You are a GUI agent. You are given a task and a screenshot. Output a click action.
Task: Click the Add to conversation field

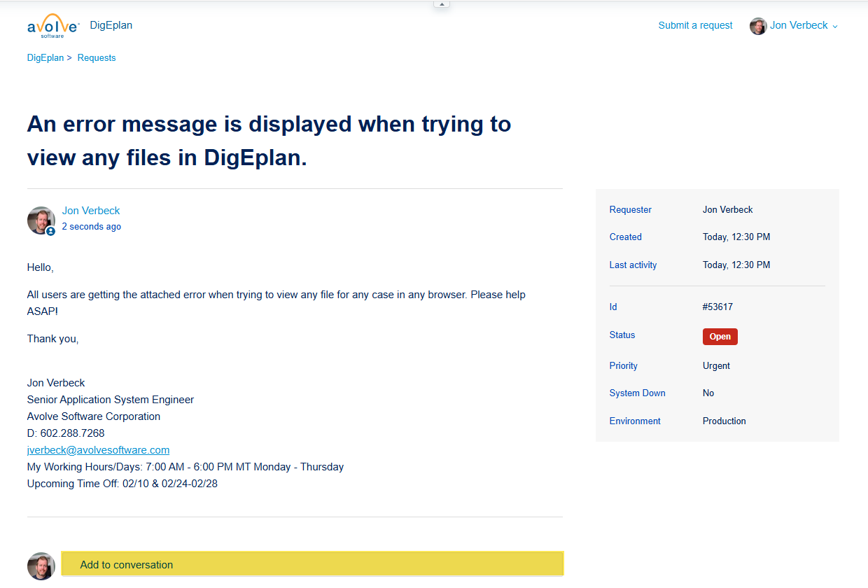312,564
